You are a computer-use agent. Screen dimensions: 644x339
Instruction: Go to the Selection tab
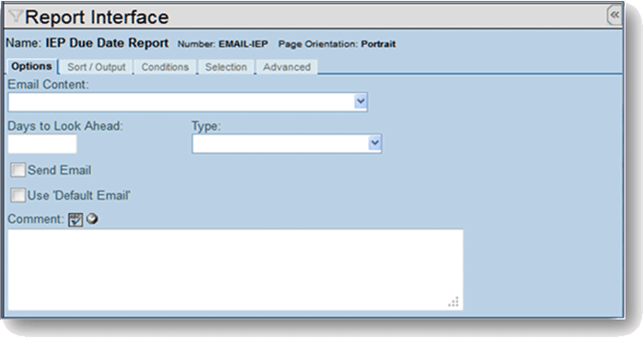226,67
